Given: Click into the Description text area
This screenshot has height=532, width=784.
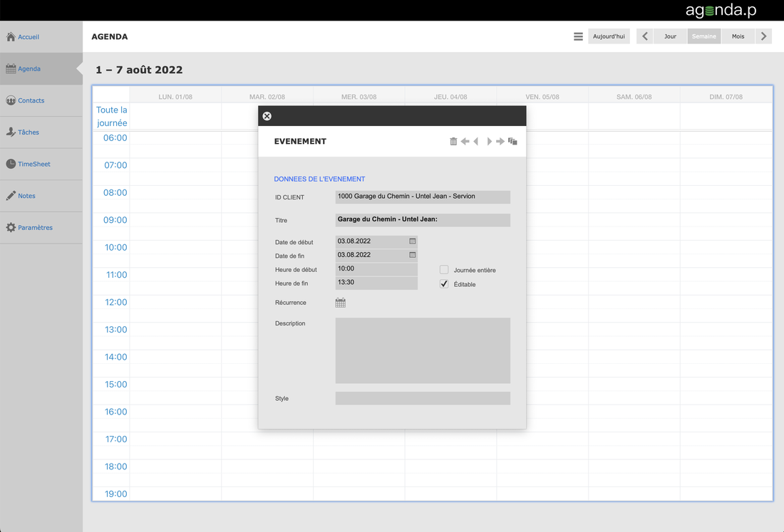Looking at the screenshot, I should click(423, 350).
